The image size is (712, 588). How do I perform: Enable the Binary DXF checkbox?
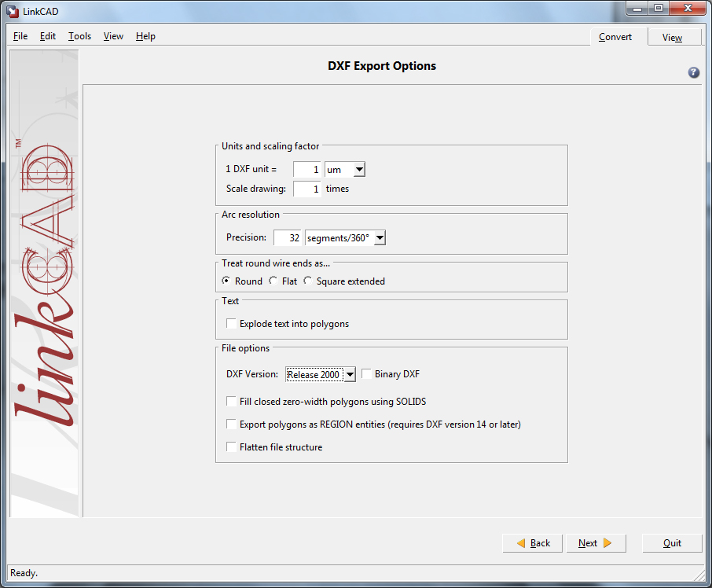(x=366, y=373)
